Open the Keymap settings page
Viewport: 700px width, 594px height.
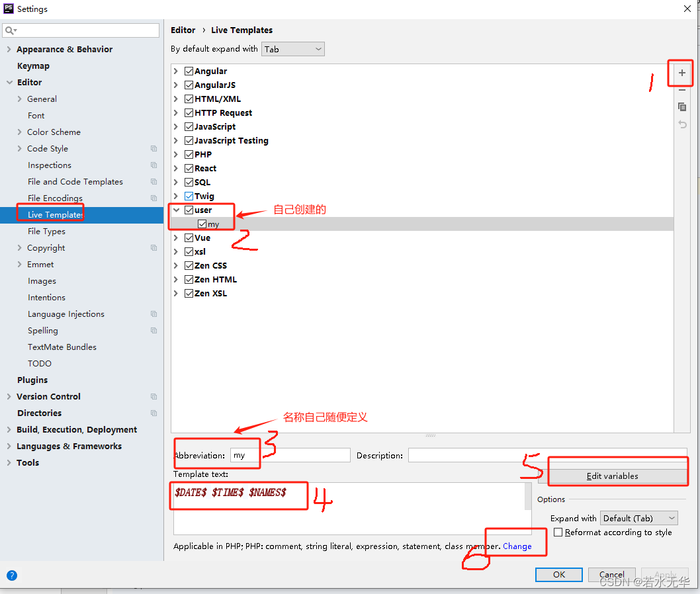pyautogui.click(x=33, y=65)
